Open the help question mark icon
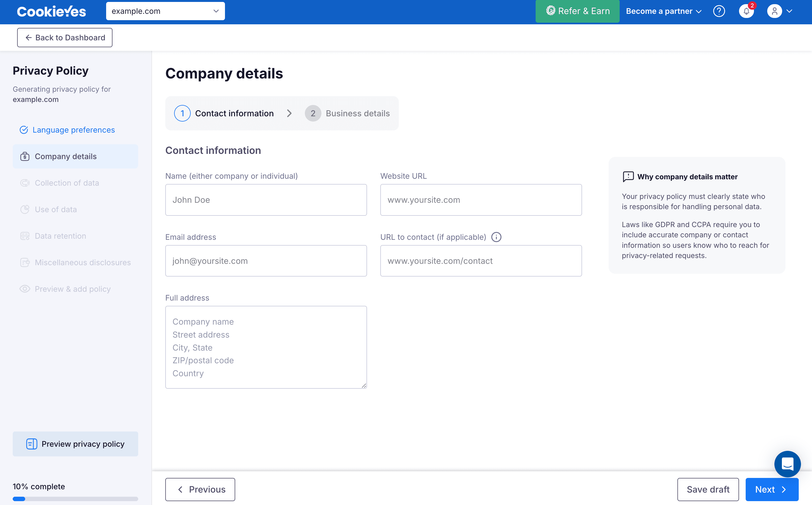The width and height of the screenshot is (812, 505). (719, 11)
